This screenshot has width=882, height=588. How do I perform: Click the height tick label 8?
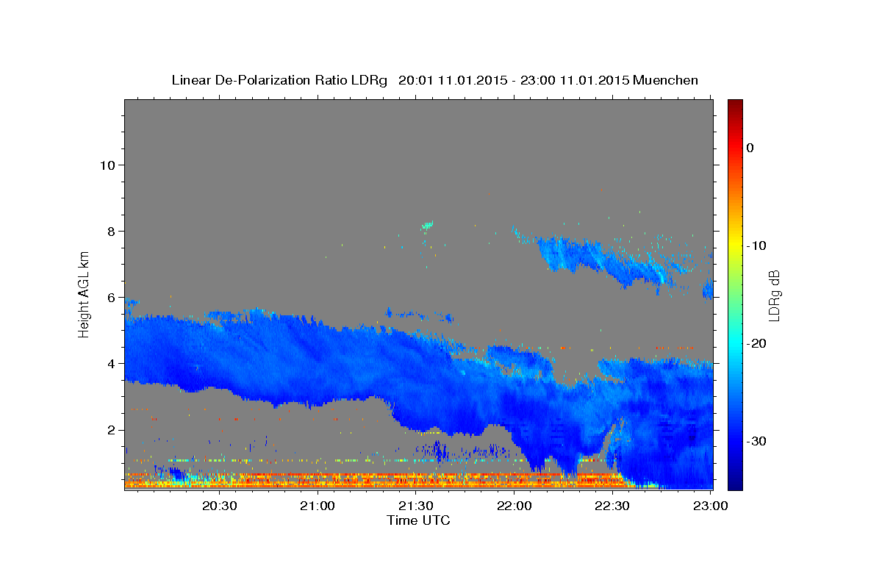(x=112, y=231)
